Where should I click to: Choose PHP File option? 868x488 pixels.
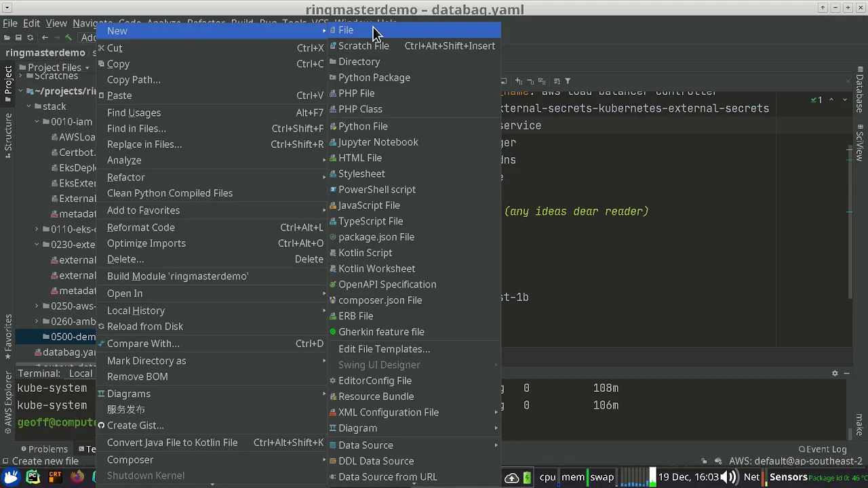(x=414, y=94)
